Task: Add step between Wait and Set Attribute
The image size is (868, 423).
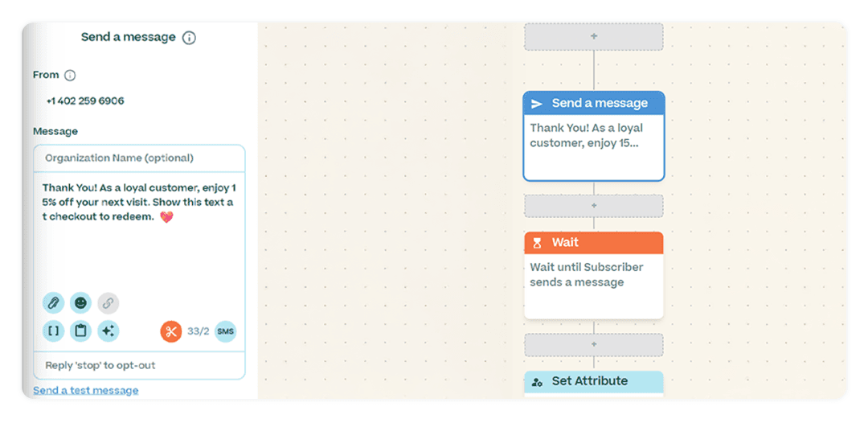Action: (x=594, y=344)
